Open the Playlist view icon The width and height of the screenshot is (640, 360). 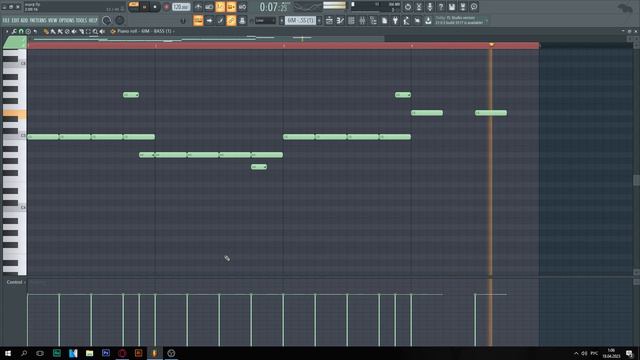pos(329,20)
